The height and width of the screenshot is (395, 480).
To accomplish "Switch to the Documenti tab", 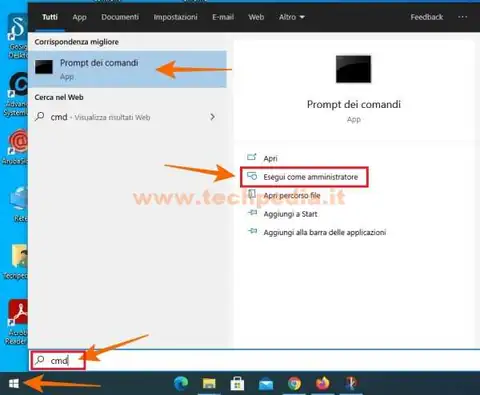I will click(x=120, y=17).
